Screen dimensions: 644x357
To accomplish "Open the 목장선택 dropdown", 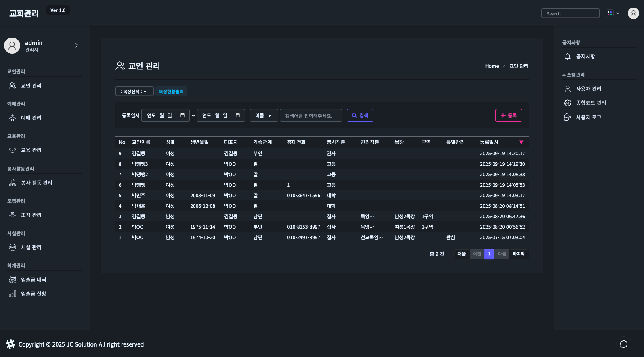I will pos(134,92).
